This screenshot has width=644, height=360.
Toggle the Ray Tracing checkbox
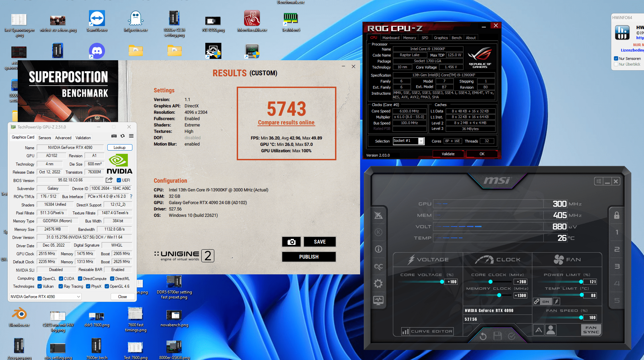pos(61,286)
